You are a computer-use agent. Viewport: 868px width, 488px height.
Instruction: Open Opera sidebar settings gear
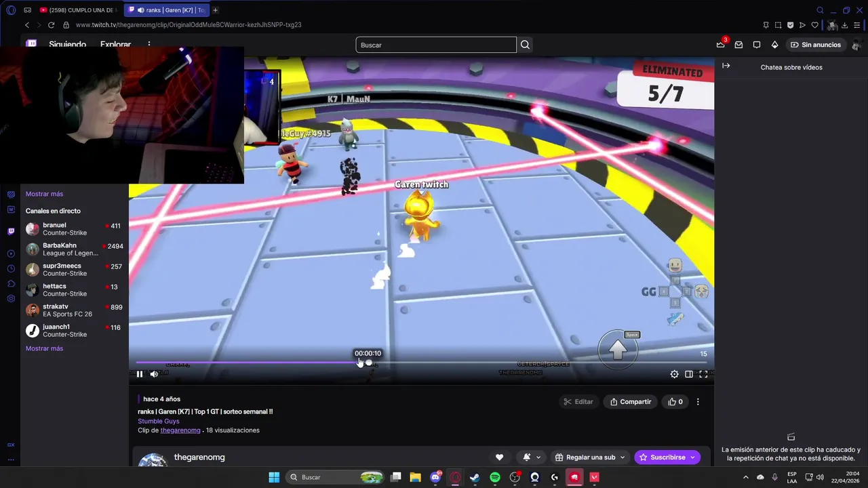11,298
